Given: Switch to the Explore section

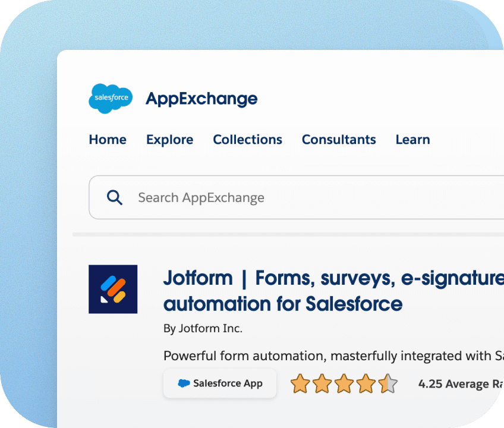Looking at the screenshot, I should (x=169, y=139).
